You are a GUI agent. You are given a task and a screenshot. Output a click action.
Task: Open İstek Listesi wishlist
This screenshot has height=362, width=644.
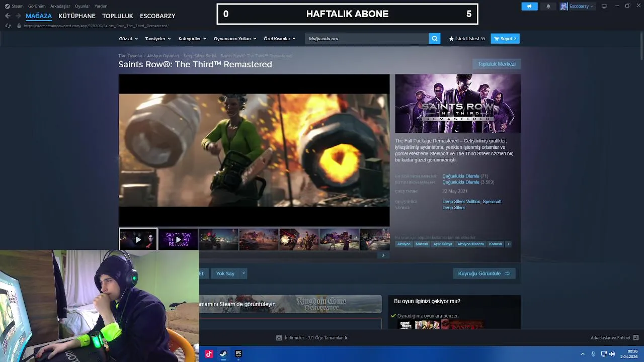[x=467, y=39]
